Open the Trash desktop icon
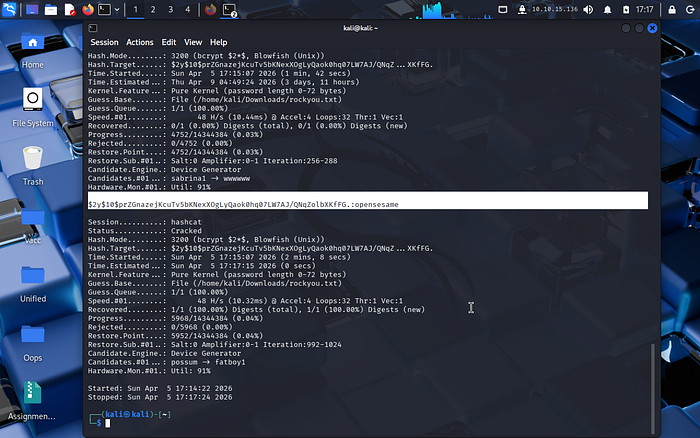Screen dimensions: 700x438 (33, 166)
